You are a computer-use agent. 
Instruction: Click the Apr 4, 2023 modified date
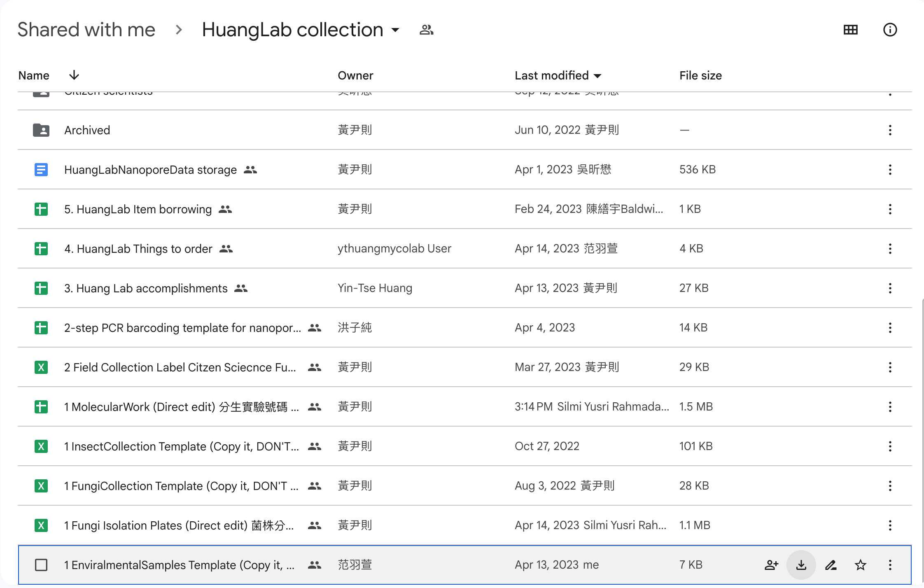(x=545, y=327)
